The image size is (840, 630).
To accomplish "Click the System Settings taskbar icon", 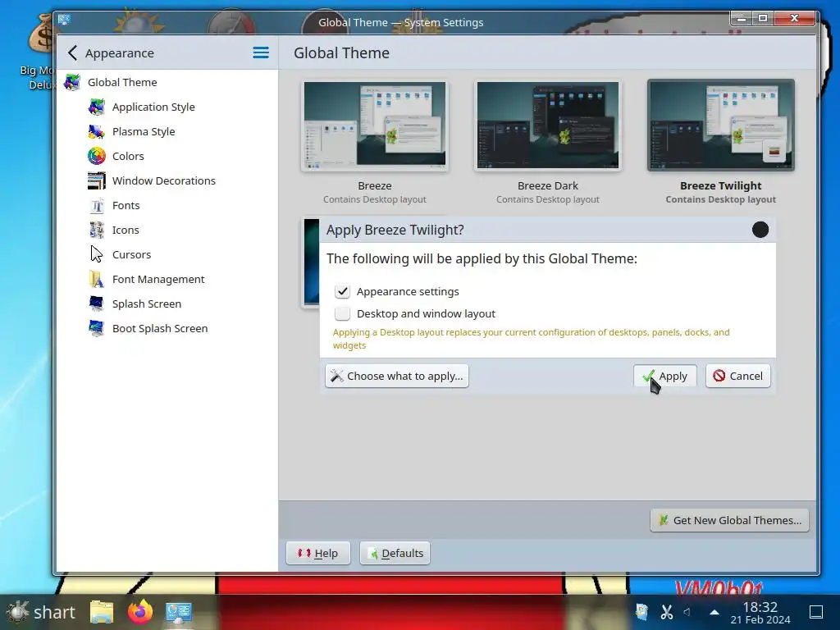I will [178, 612].
